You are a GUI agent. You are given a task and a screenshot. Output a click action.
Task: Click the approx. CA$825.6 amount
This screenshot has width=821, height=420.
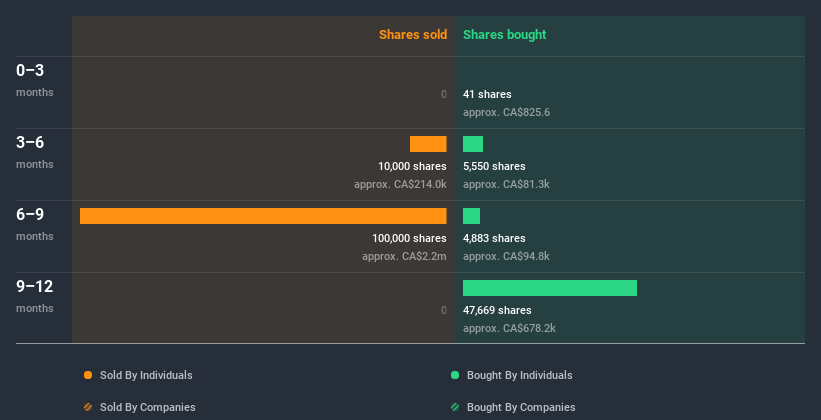506,112
